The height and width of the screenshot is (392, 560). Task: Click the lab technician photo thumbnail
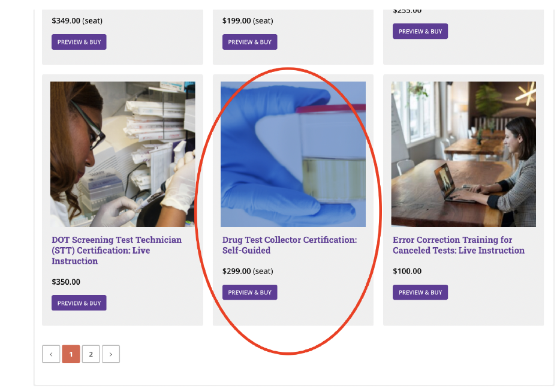pyautogui.click(x=122, y=153)
